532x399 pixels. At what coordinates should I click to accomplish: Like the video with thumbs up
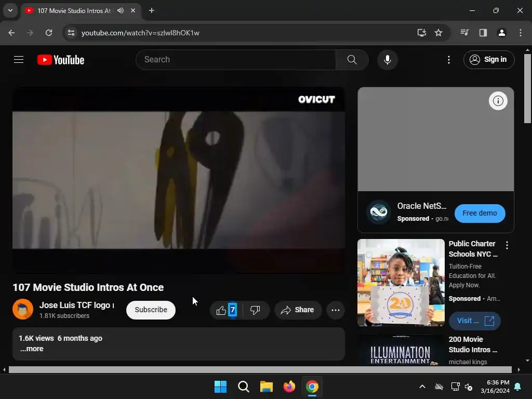227,310
